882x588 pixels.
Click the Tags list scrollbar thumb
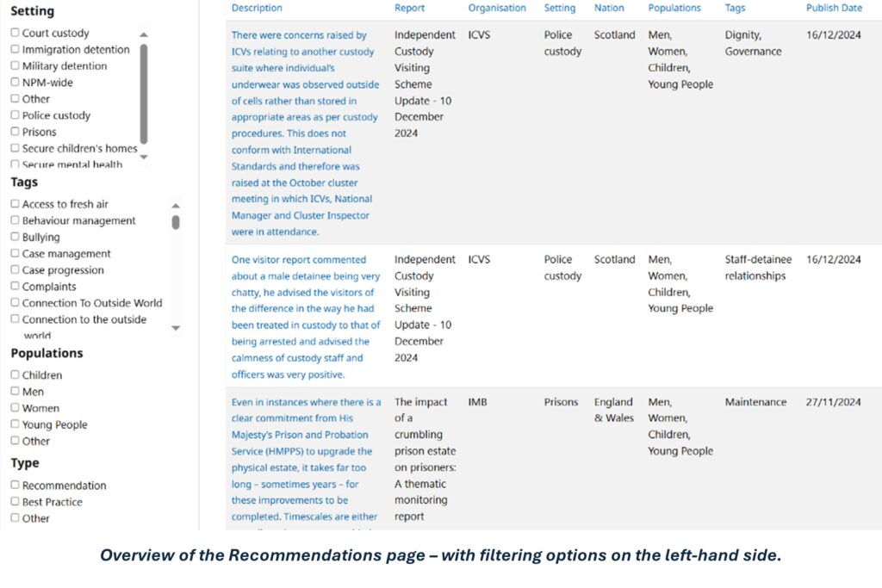[x=176, y=222]
